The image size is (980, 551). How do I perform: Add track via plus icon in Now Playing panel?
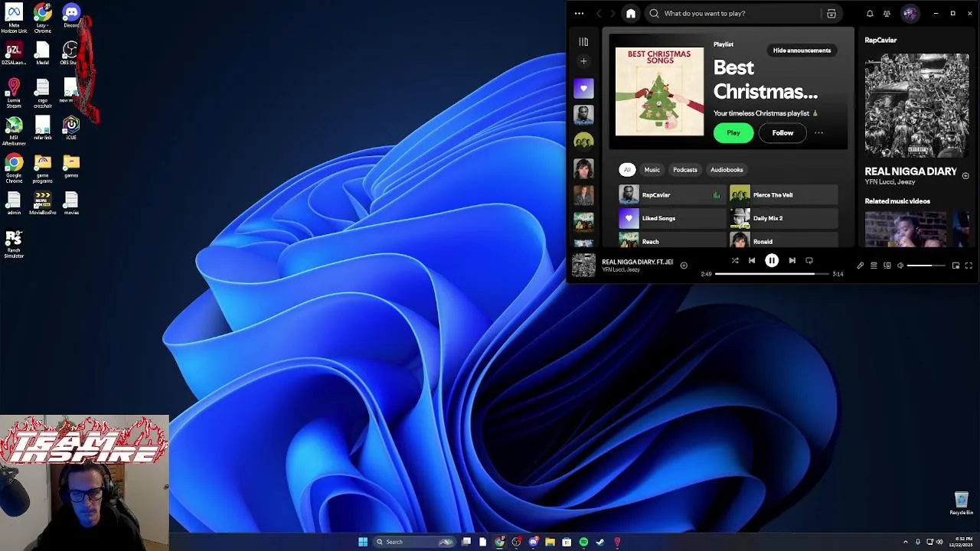(x=965, y=176)
